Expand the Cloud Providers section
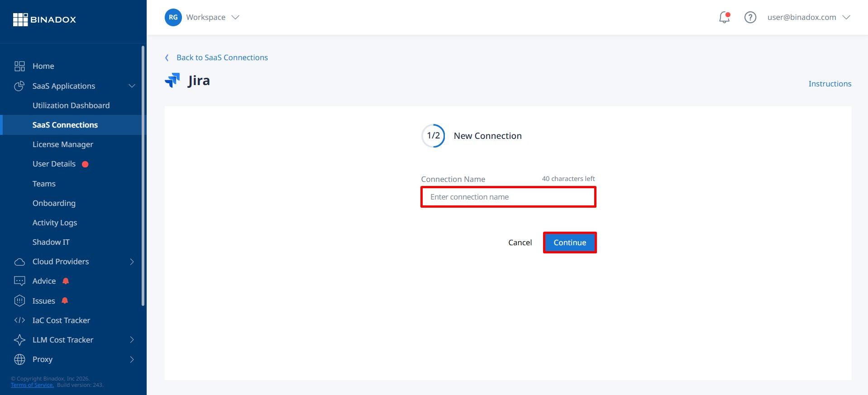This screenshot has height=395, width=868. tap(132, 262)
